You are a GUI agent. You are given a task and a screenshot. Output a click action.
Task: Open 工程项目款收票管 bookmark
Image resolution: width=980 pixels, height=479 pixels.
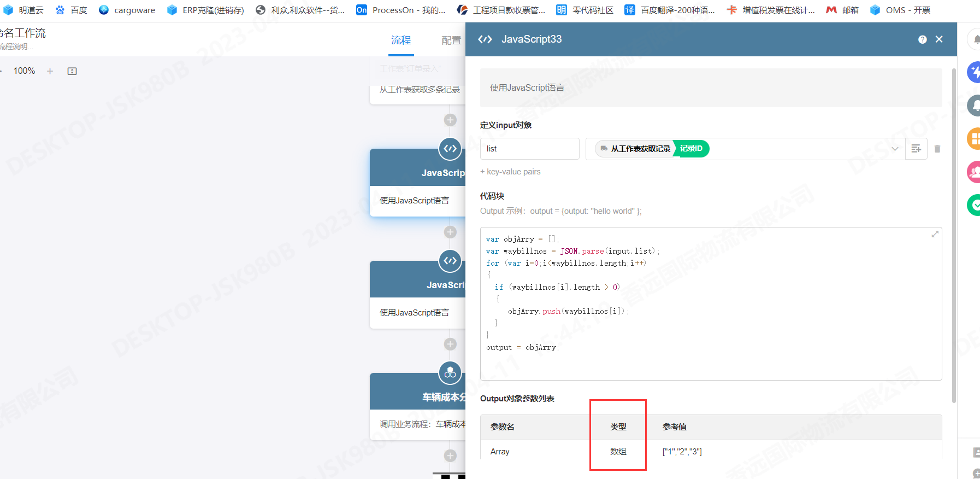tap(501, 10)
